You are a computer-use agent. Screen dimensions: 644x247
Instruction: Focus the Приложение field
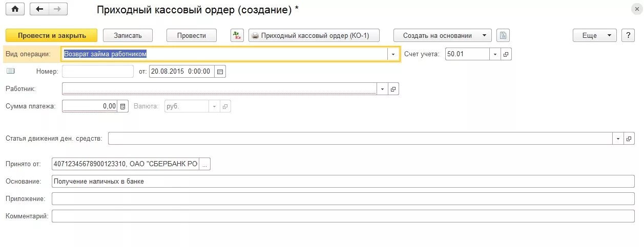343,199
